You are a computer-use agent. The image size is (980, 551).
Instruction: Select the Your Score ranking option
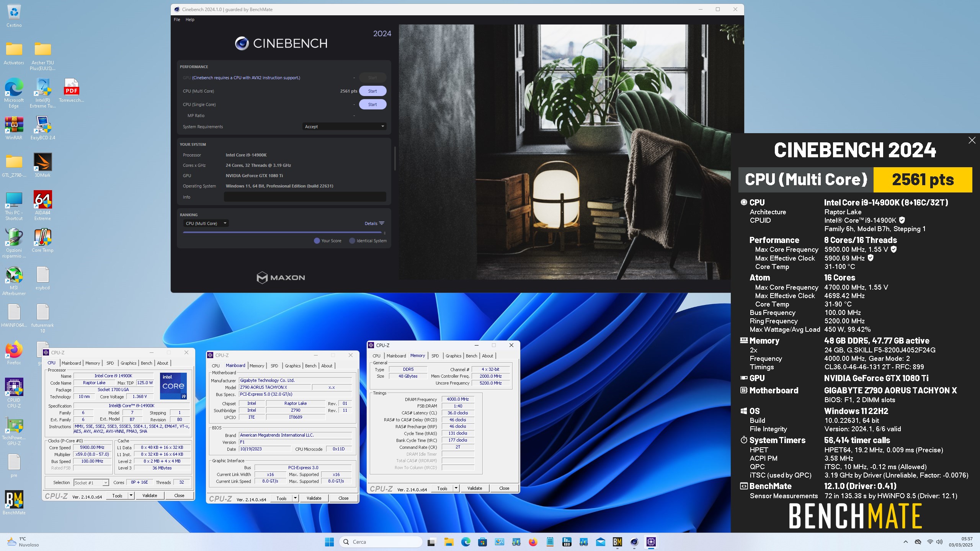pos(327,241)
